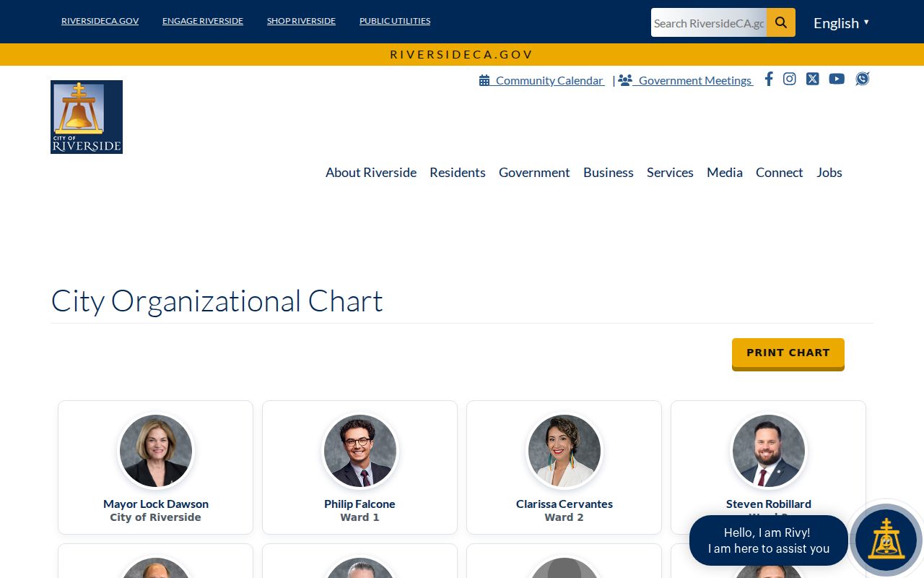This screenshot has height=578, width=924.
Task: Open the Rivy chatbot bell icon
Action: pos(886,540)
